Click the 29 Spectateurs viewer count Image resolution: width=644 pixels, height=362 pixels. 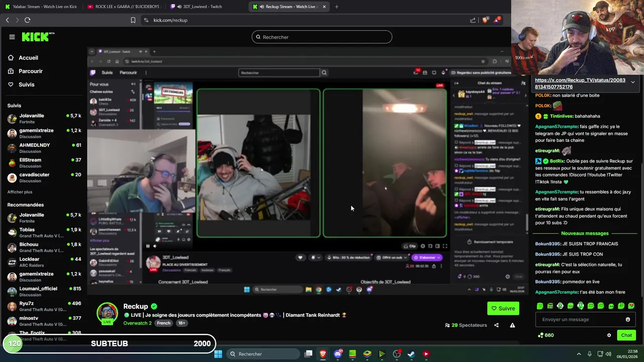(x=466, y=325)
